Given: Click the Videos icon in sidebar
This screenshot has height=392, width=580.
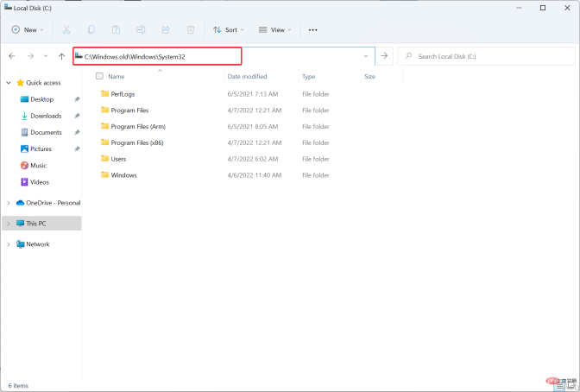Looking at the screenshot, I should coord(24,182).
